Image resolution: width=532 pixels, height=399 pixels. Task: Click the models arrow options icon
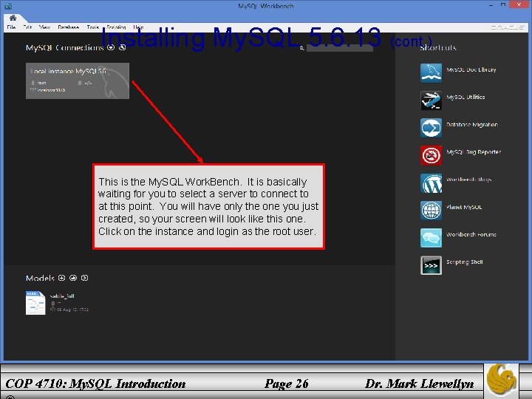click(x=84, y=278)
